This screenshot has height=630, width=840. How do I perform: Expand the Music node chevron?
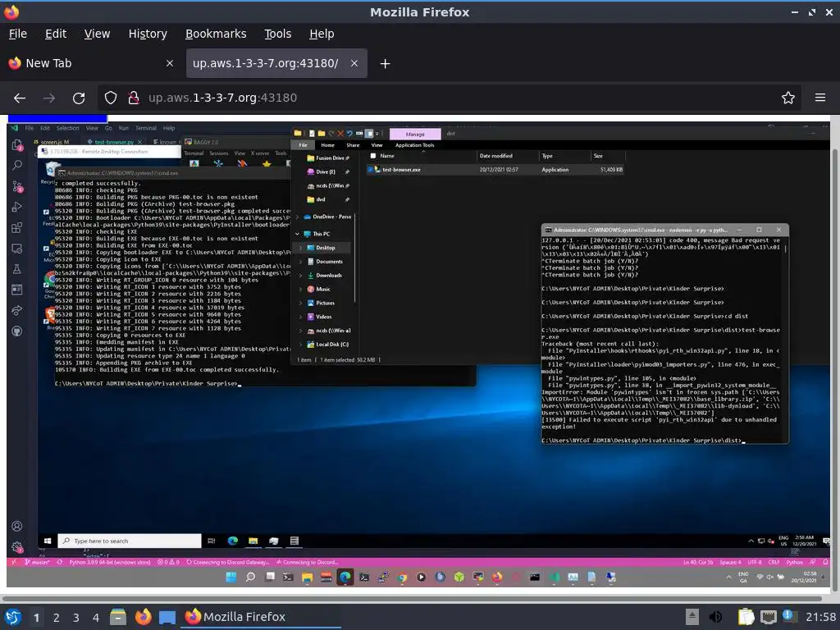tap(300, 290)
